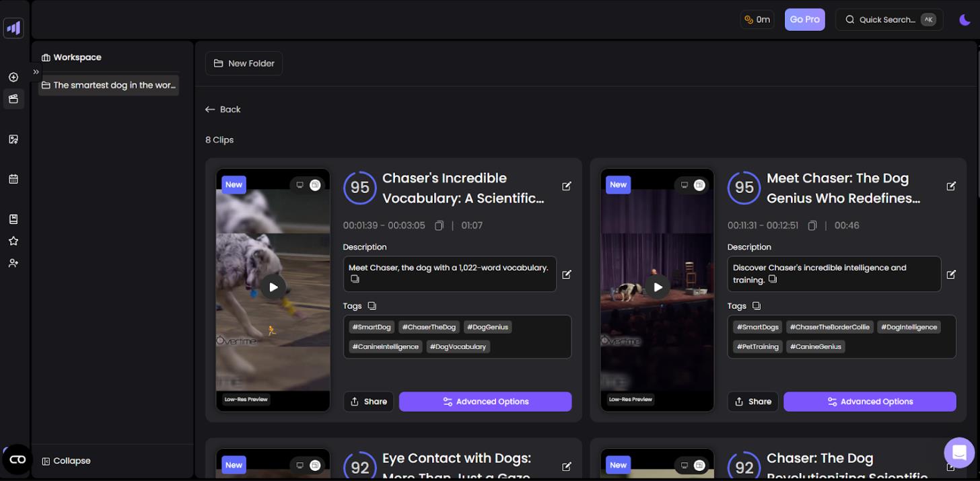Edit title of Chaser's Incredible Vocabulary clip

coord(567,186)
